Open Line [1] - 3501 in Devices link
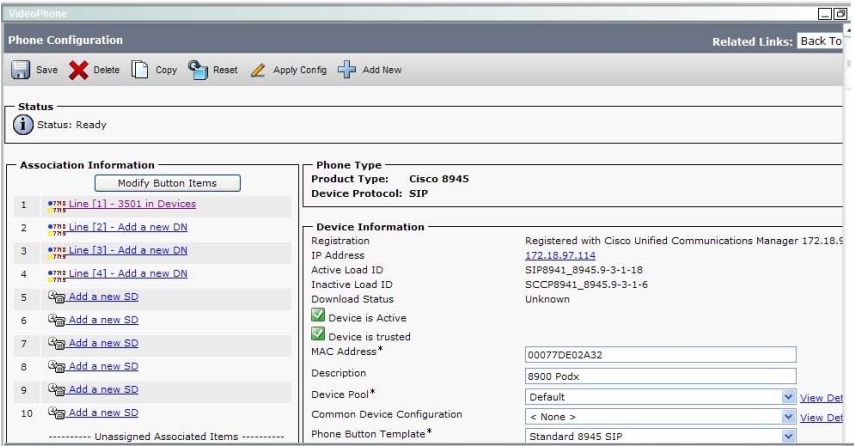The width and height of the screenshot is (854, 446). point(132,204)
